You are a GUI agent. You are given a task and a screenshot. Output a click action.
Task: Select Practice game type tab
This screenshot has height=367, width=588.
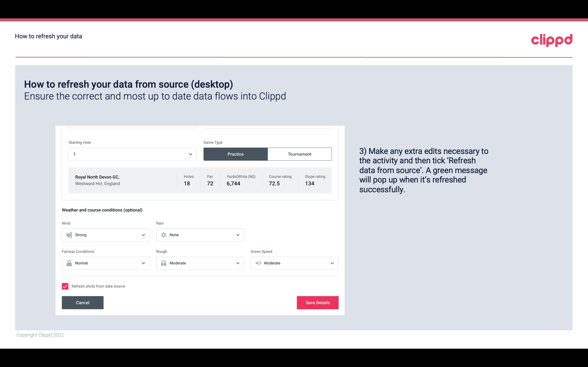pos(235,154)
